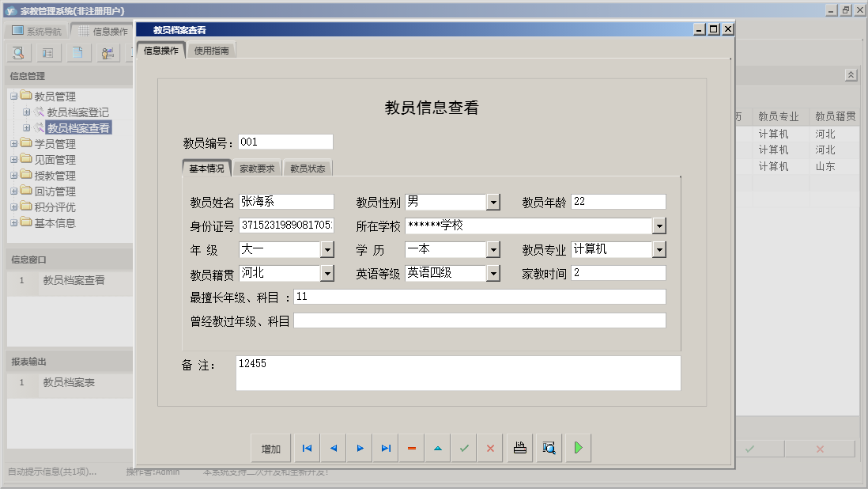Screen dimensions: 868x489
Task: Open print preview with the magnifier-document icon
Action: tap(548, 448)
